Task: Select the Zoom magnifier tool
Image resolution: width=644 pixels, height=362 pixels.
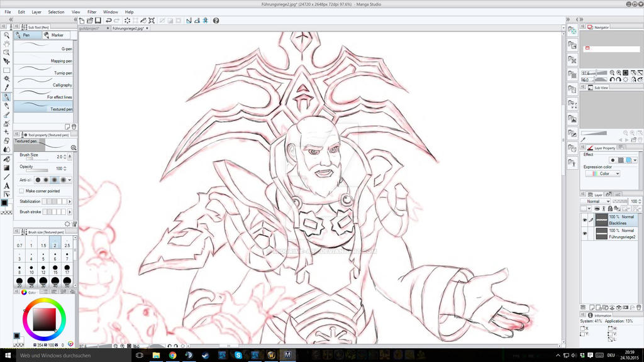Action: tap(6, 35)
